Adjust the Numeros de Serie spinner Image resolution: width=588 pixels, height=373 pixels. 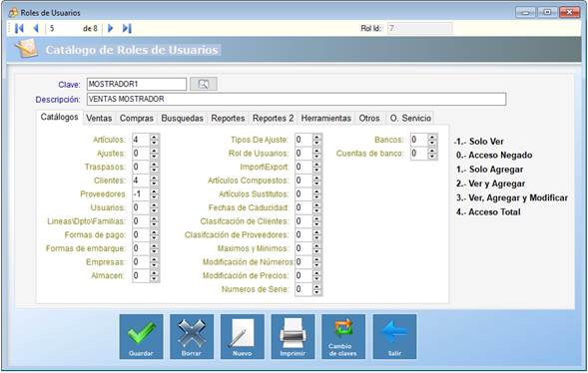[308, 289]
